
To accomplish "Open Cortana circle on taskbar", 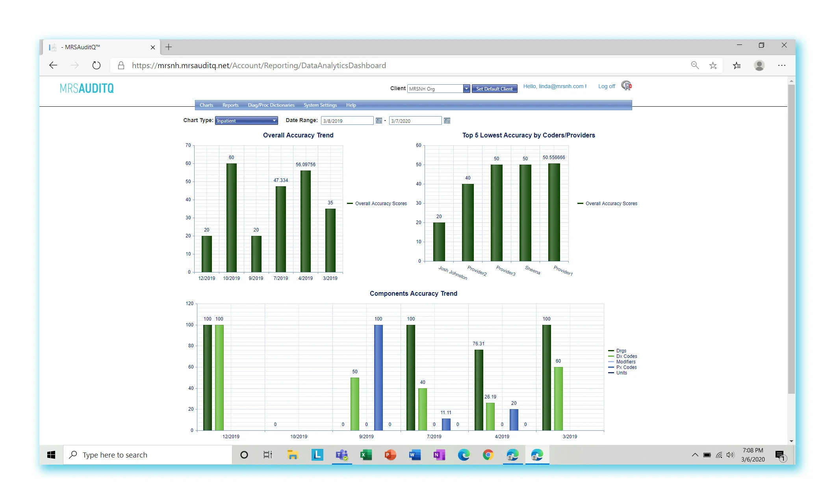I will 244,455.
